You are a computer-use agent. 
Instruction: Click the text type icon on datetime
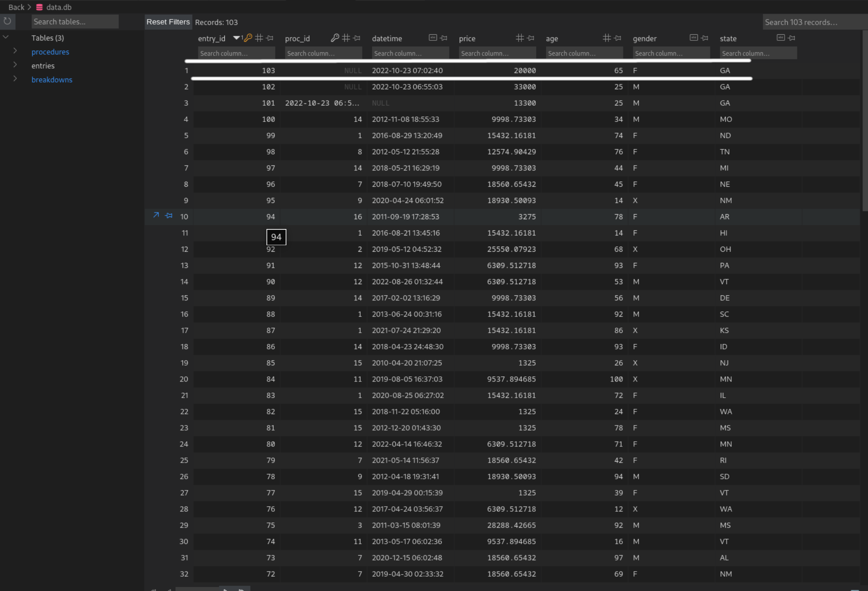[x=433, y=38]
